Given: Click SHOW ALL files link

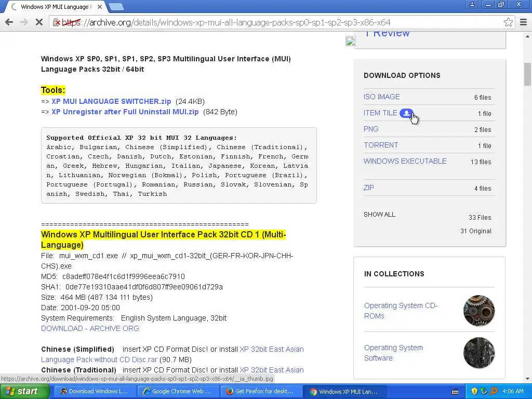Looking at the screenshot, I should pyautogui.click(x=379, y=215).
